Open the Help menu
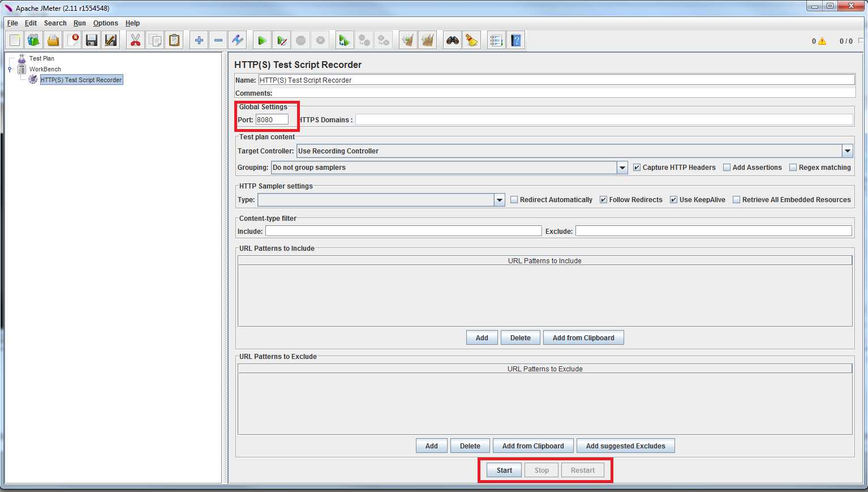Image resolution: width=868 pixels, height=492 pixels. (x=133, y=23)
